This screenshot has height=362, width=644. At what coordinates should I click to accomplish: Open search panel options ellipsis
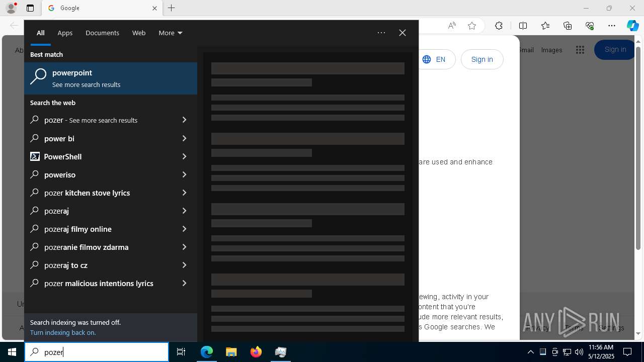(381, 33)
